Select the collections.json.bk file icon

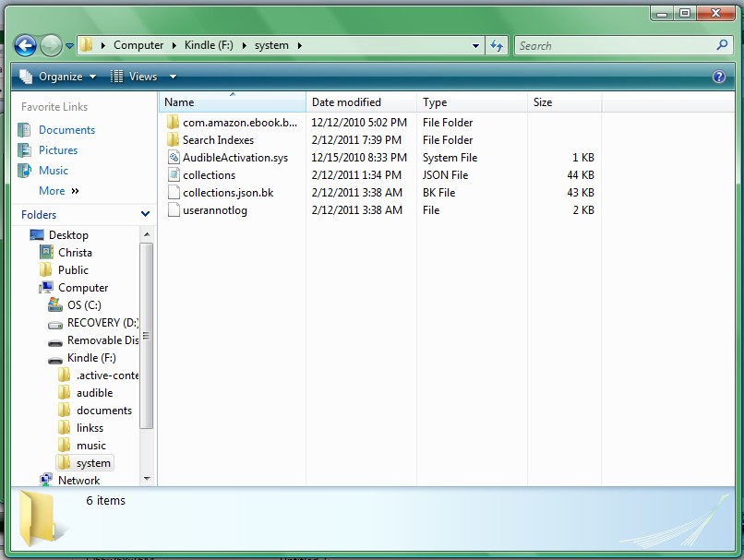(174, 193)
